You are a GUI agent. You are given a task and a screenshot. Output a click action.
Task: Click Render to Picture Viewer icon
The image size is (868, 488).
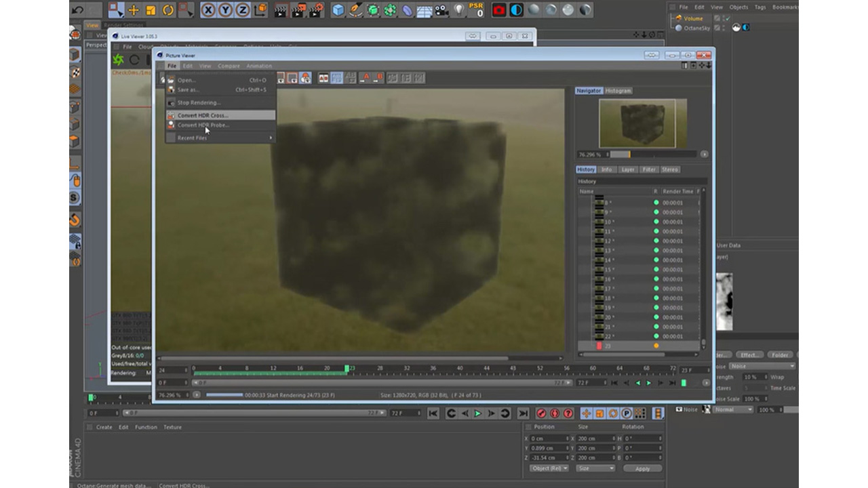(x=298, y=10)
